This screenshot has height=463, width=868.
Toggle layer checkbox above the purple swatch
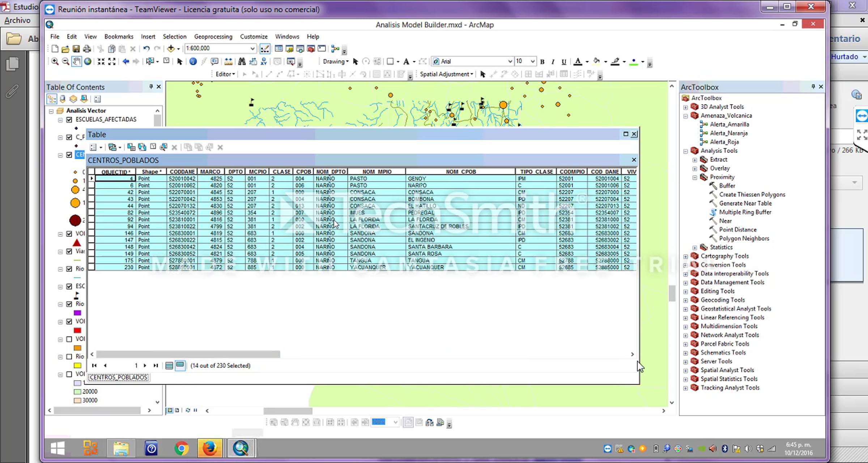point(69,304)
